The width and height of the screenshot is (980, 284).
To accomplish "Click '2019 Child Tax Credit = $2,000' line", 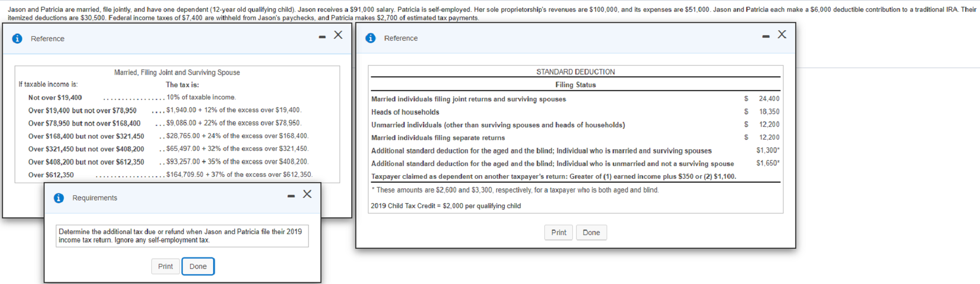I will pos(446,206).
